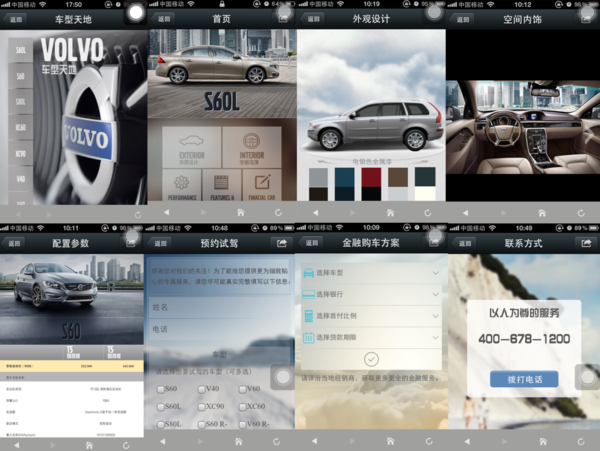Expand the 选择贷款期限 dropdown
Screen dimensions: 600x451
[x=371, y=337]
